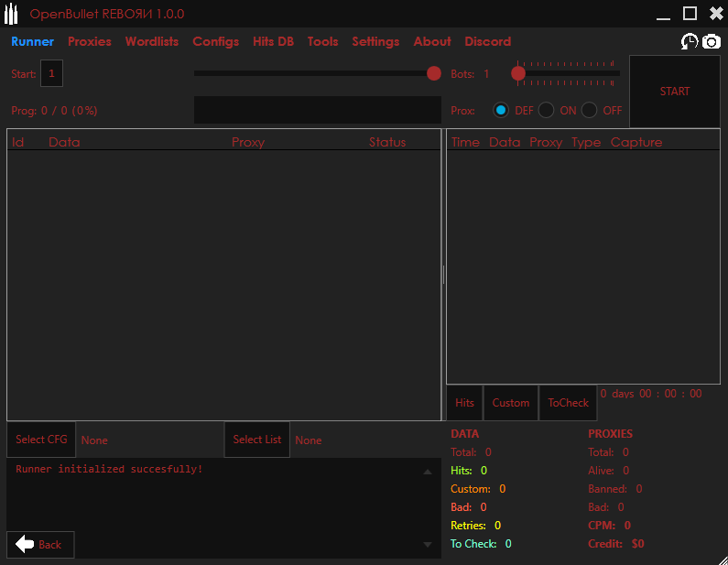Click the 'Alive: 0' proxies statistic

(x=609, y=471)
